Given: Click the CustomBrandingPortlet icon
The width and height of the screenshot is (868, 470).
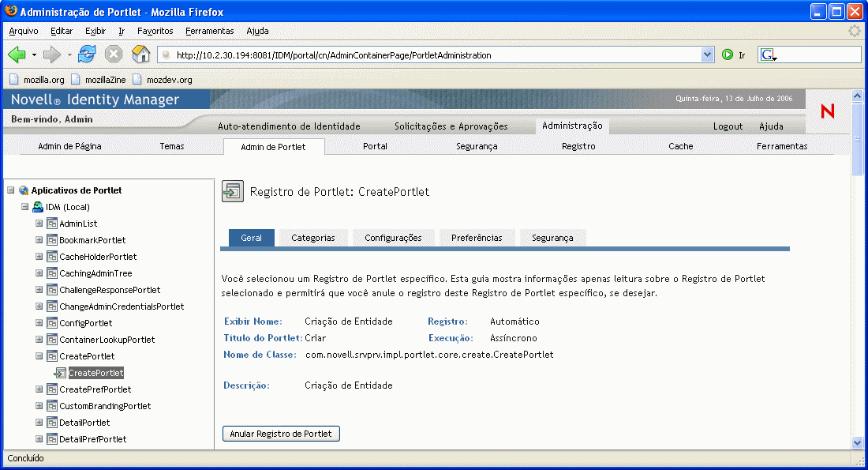Looking at the screenshot, I should click(x=52, y=406).
